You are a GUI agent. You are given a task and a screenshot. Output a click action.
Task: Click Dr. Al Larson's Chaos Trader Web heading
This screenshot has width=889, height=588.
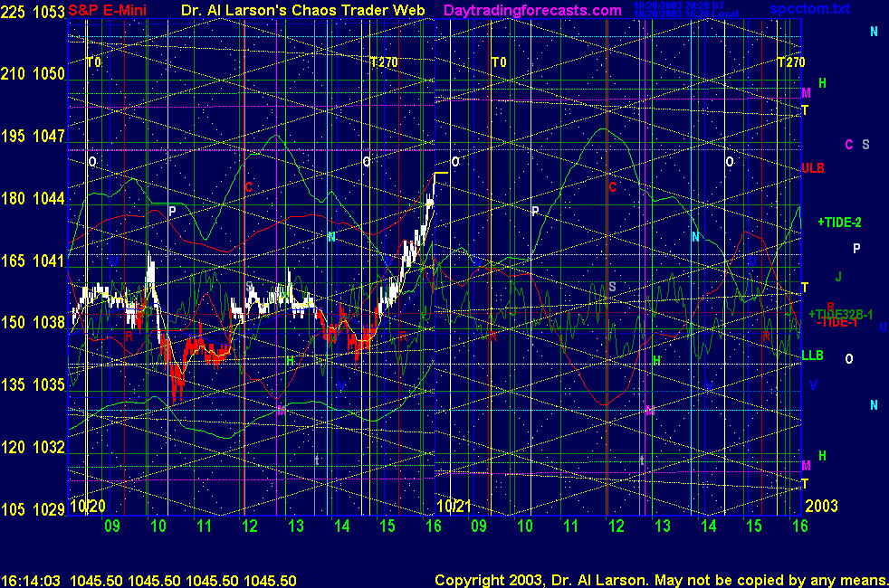point(302,10)
